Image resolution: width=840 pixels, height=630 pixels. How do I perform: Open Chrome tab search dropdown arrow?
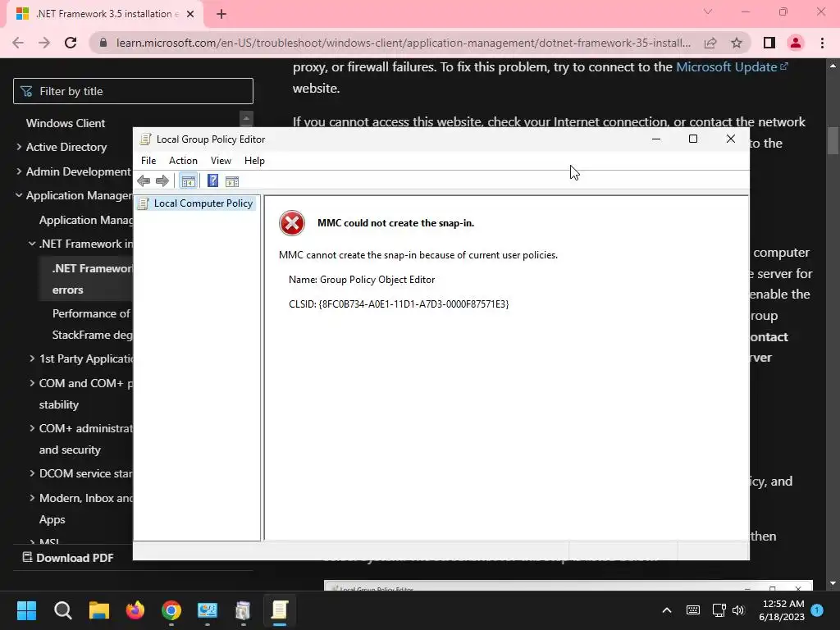(x=708, y=11)
